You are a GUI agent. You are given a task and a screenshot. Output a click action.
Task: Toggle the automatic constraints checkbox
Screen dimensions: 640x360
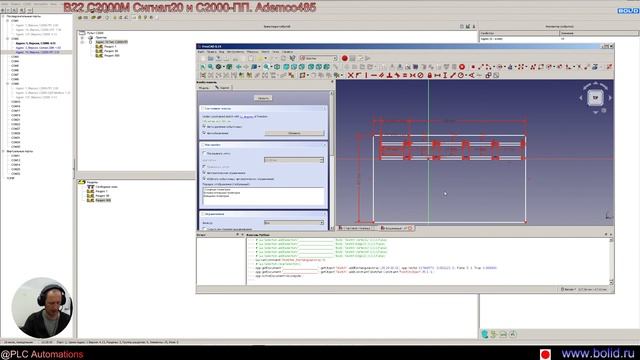(x=204, y=173)
